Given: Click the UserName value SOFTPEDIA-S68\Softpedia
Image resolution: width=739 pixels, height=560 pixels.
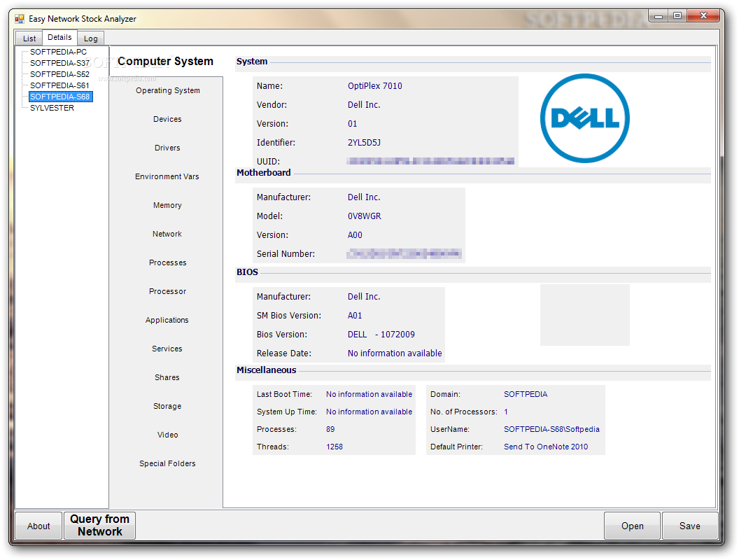Looking at the screenshot, I should click(551, 429).
